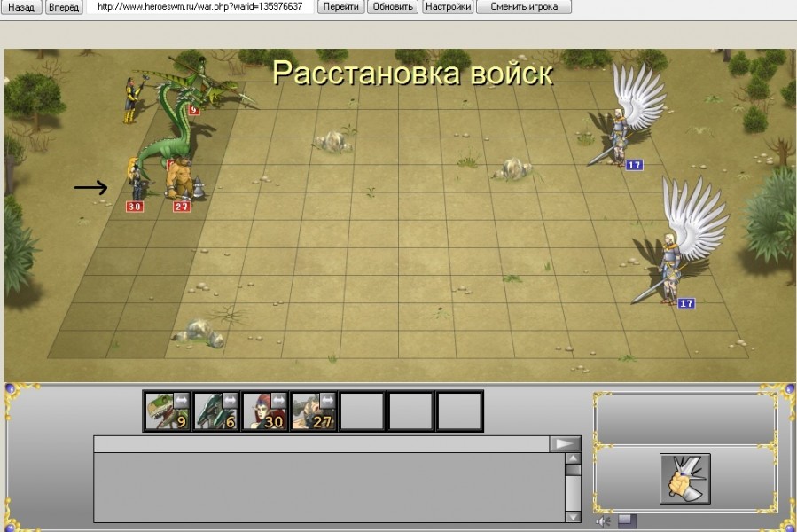This screenshot has height=532, width=797.
Task: Click the chat log scroll-down arrow
Action: point(573,517)
